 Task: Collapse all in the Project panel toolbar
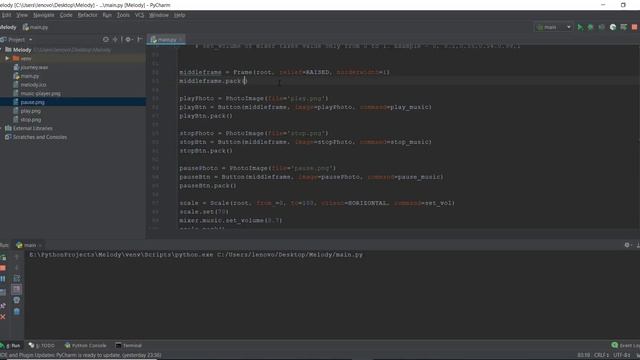115,40
